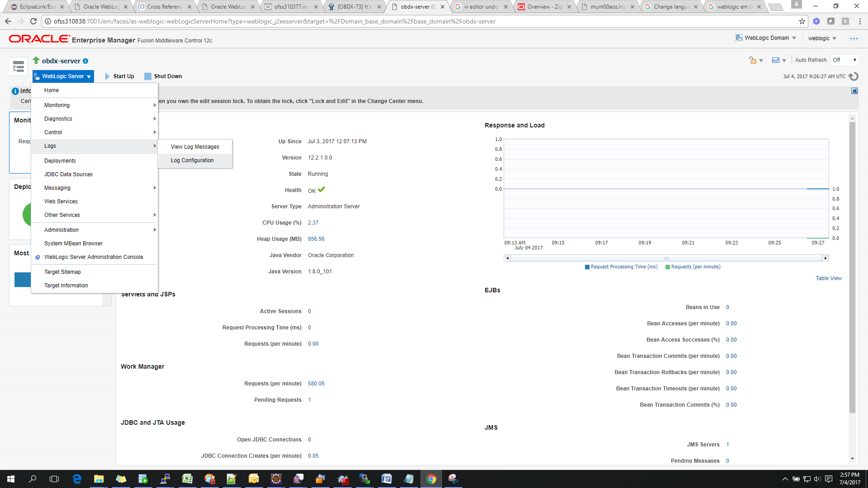This screenshot has width=868, height=488.
Task: Expand Diagnostics submenu
Action: 94,119
